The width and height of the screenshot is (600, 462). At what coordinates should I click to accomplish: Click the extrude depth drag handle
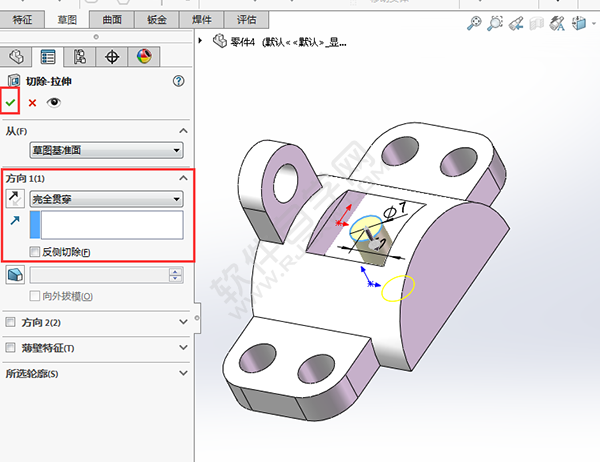(x=372, y=240)
